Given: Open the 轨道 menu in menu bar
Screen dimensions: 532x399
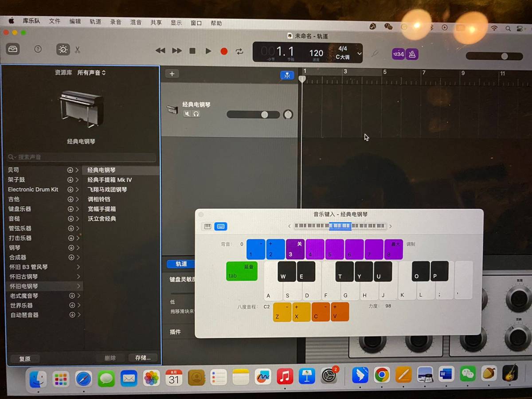Looking at the screenshot, I should point(95,22).
